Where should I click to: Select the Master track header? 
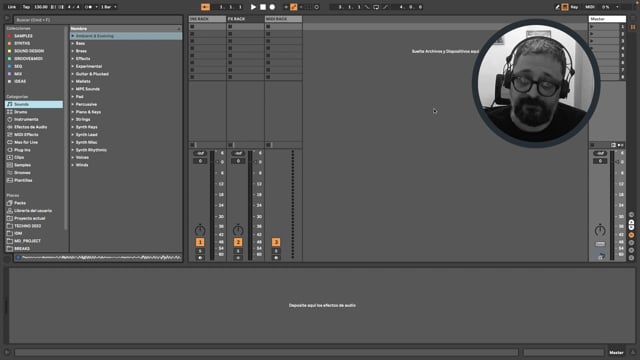[607, 19]
